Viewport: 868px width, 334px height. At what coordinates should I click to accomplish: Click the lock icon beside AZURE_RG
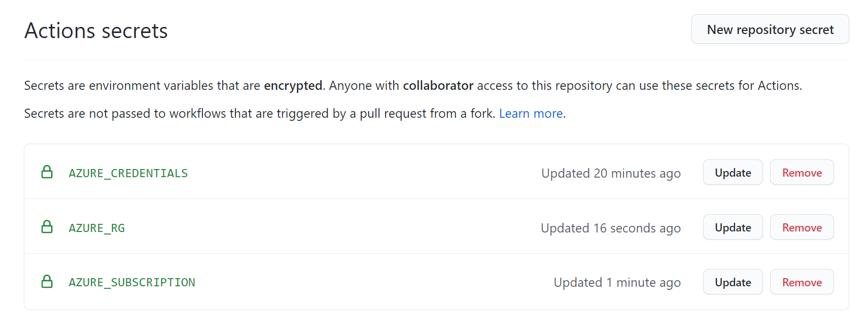pos(47,227)
